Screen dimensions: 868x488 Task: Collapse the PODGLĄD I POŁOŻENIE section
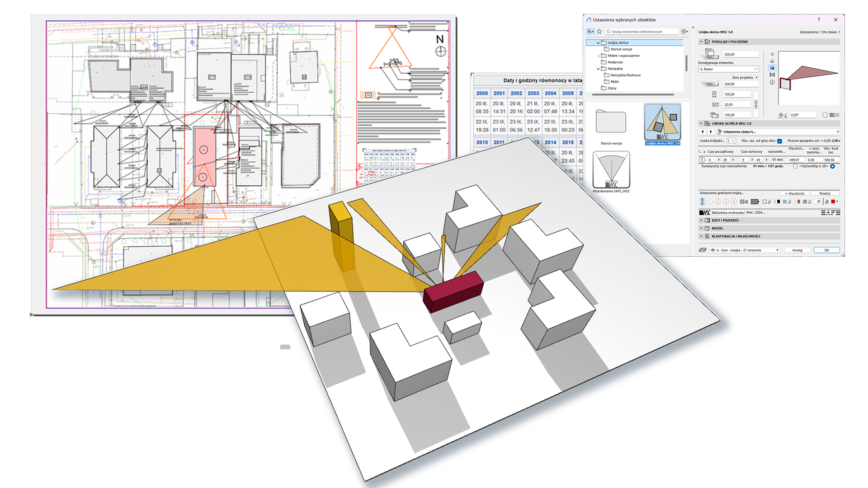pos(701,42)
